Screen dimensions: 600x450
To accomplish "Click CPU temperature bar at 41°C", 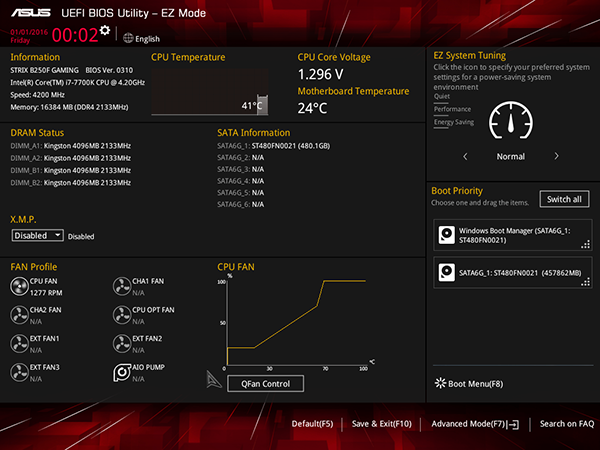I will pyautogui.click(x=262, y=105).
